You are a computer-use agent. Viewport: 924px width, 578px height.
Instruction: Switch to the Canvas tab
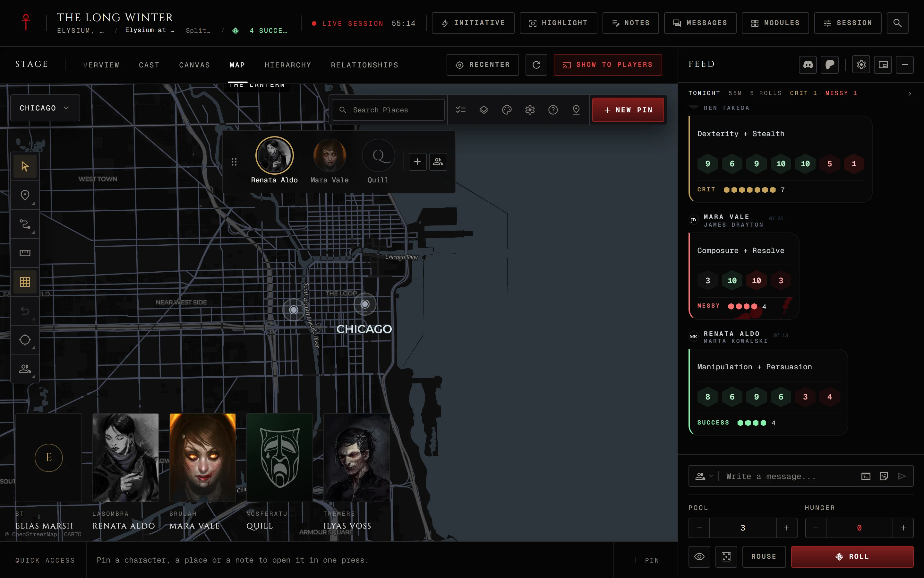coord(195,65)
